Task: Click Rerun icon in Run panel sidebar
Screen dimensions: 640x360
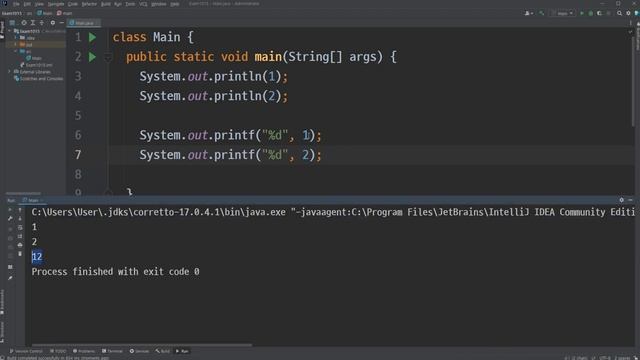Action: coord(10,210)
